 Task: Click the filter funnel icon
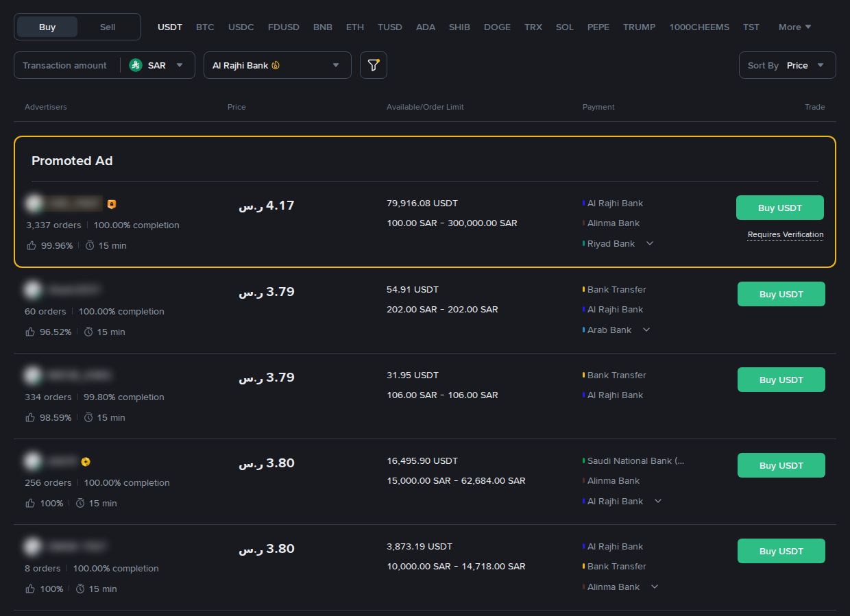pos(374,65)
